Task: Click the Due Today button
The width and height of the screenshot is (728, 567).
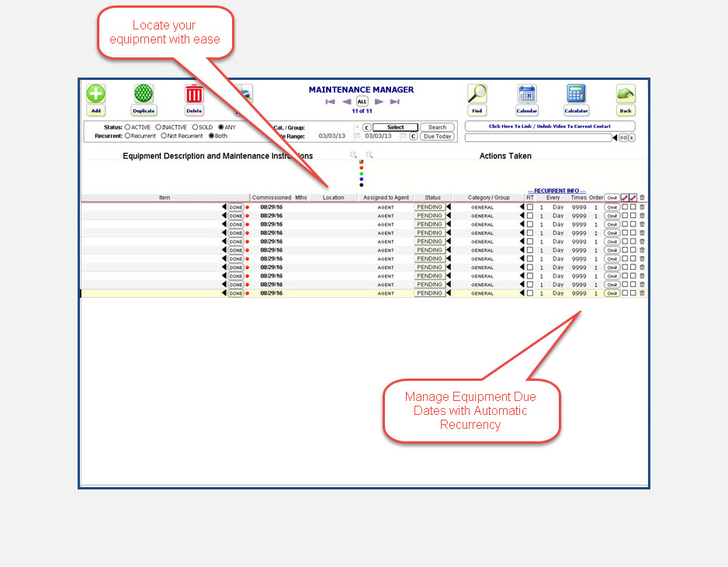Action: [438, 137]
